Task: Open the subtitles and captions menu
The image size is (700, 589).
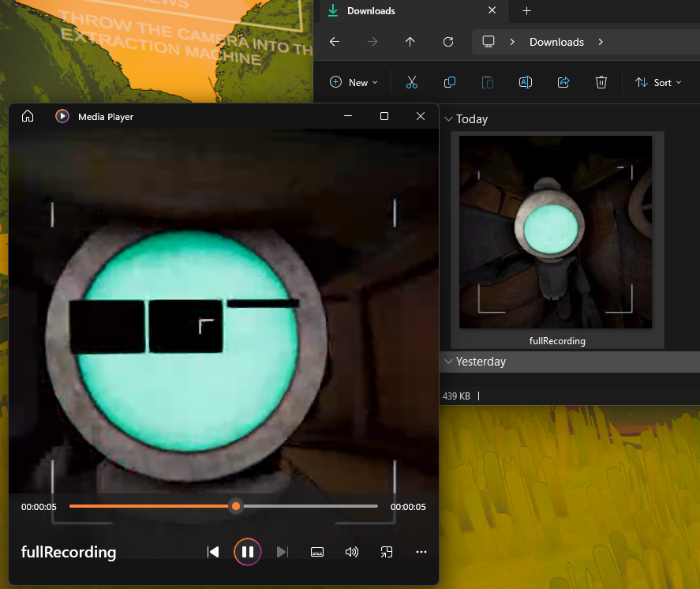Action: (x=317, y=552)
